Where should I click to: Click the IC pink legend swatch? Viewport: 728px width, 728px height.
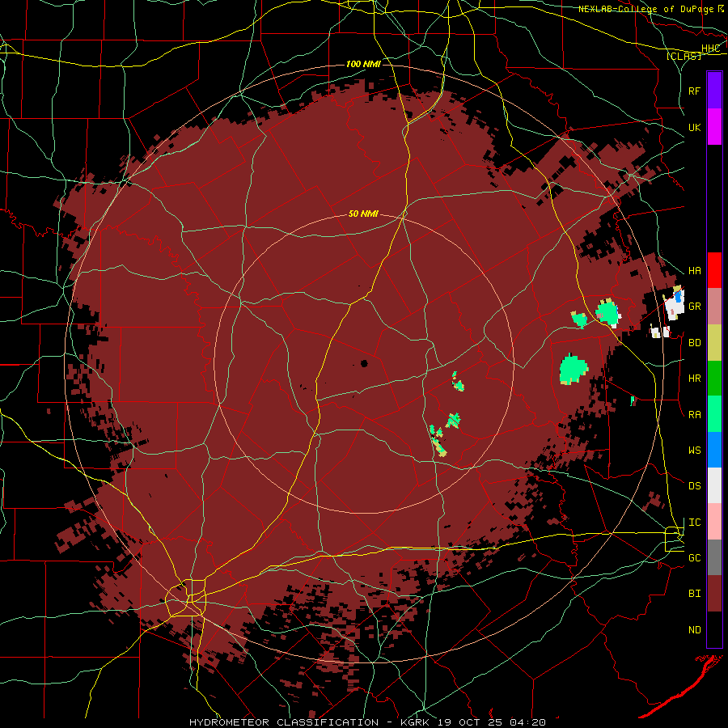(x=714, y=522)
